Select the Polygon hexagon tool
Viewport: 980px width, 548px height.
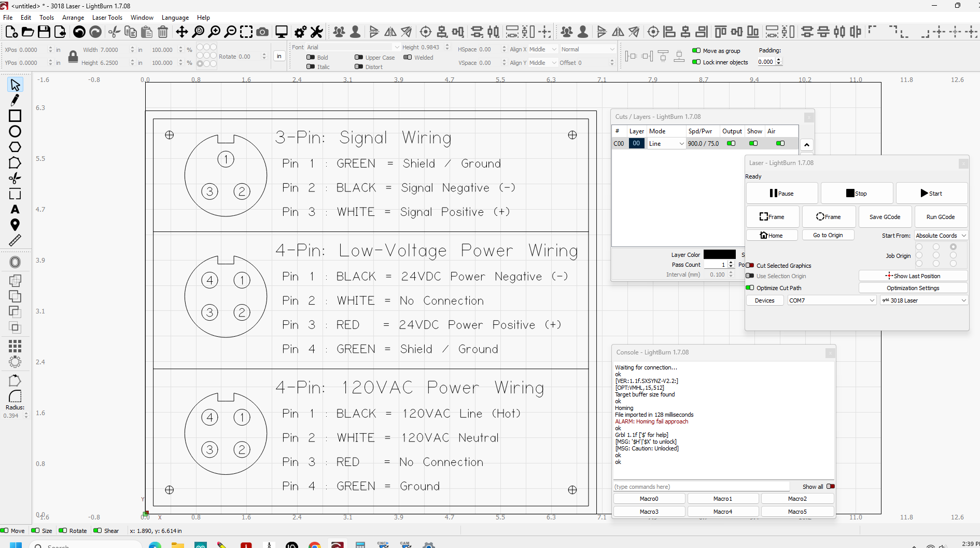pyautogui.click(x=15, y=147)
